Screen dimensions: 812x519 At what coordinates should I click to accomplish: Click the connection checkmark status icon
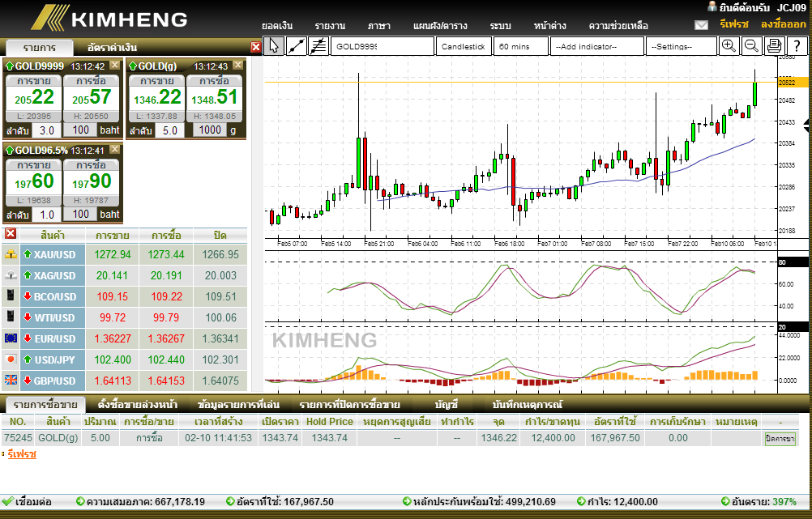point(7,501)
